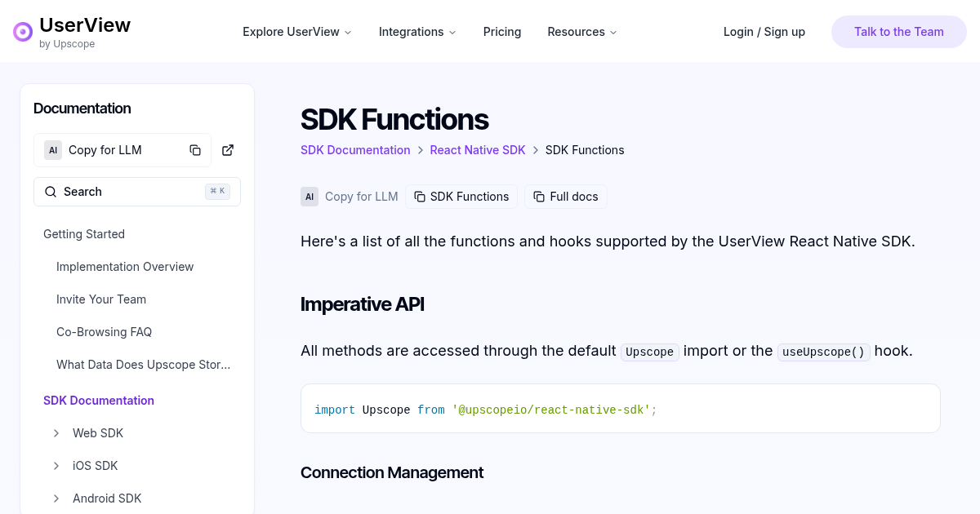Expand the iOS SDK tree item
980x514 pixels.
pos(56,466)
